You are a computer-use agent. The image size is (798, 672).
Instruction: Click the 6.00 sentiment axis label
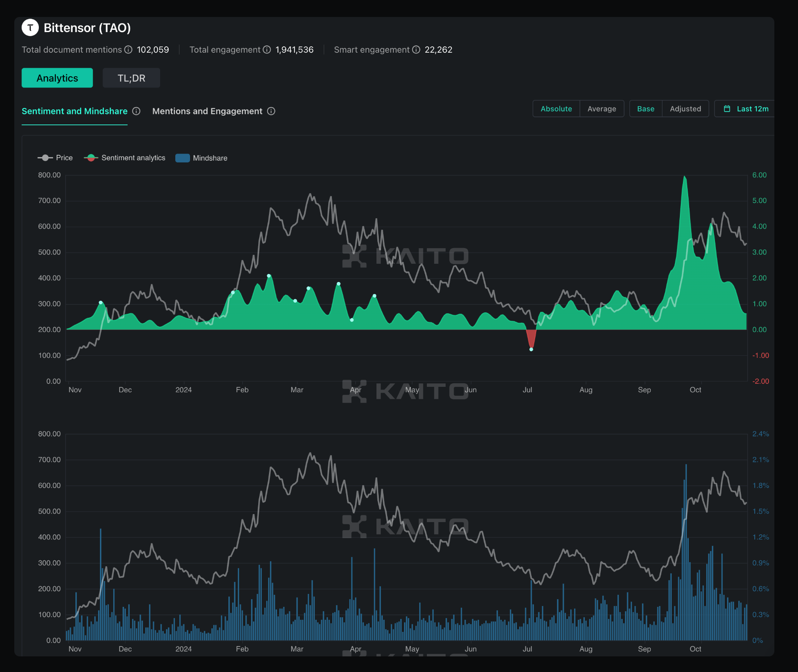click(760, 175)
